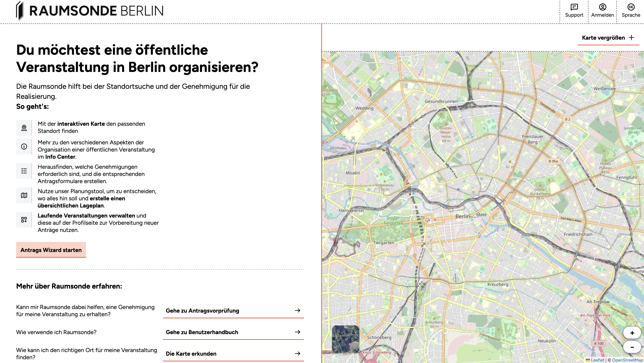Viewport: 644px width, 363px height.
Task: Expand map with Karte vergrößen
Action: click(x=603, y=38)
